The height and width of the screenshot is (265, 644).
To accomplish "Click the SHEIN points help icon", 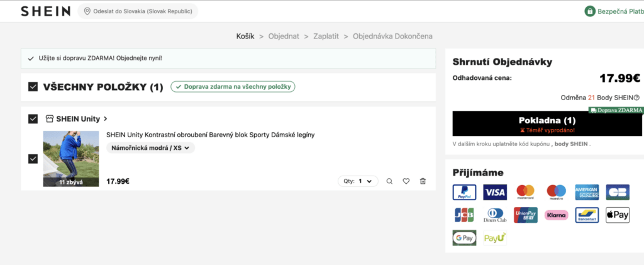I will point(636,98).
